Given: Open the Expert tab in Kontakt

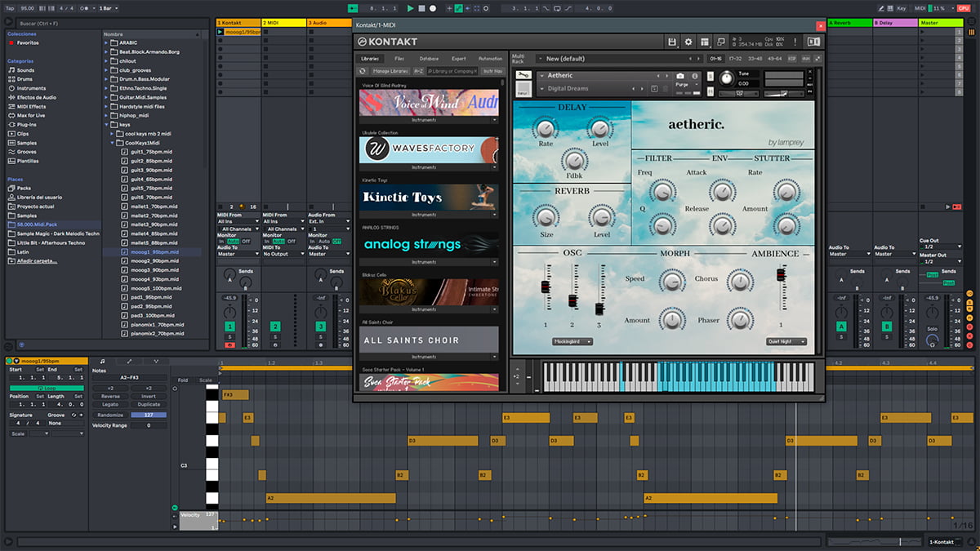Looking at the screenshot, I should 459,59.
